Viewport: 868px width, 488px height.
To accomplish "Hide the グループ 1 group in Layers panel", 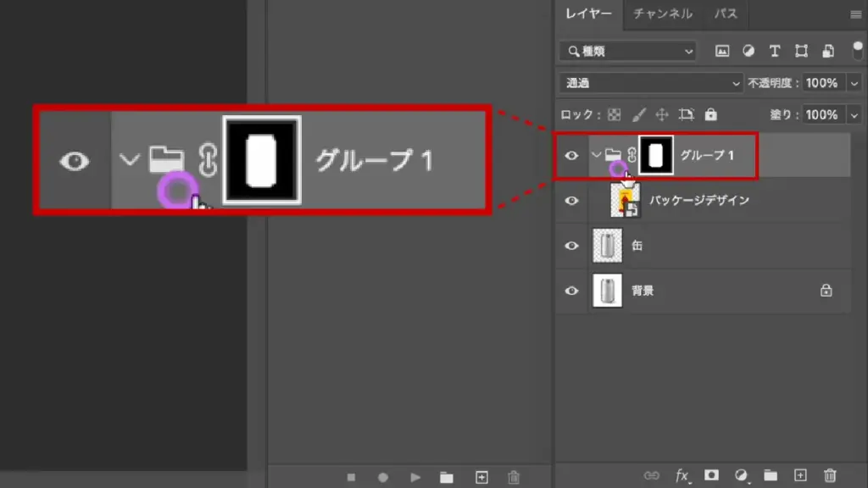I will pyautogui.click(x=572, y=155).
